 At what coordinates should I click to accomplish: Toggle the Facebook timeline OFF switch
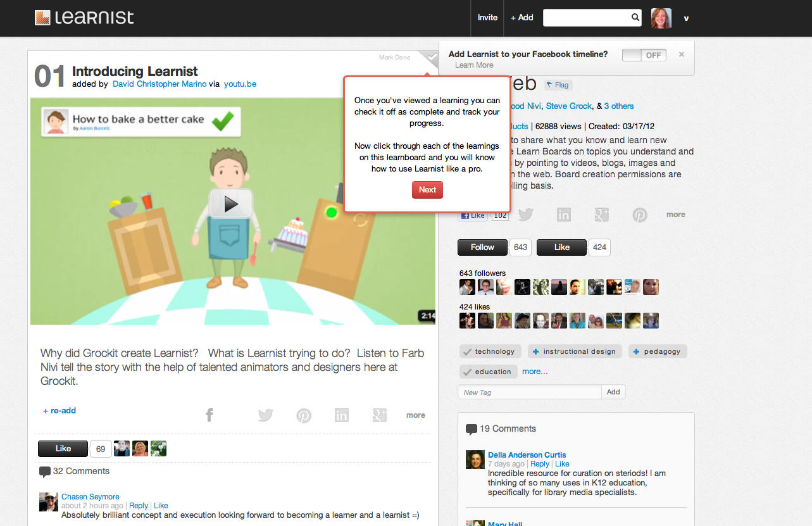(x=642, y=55)
